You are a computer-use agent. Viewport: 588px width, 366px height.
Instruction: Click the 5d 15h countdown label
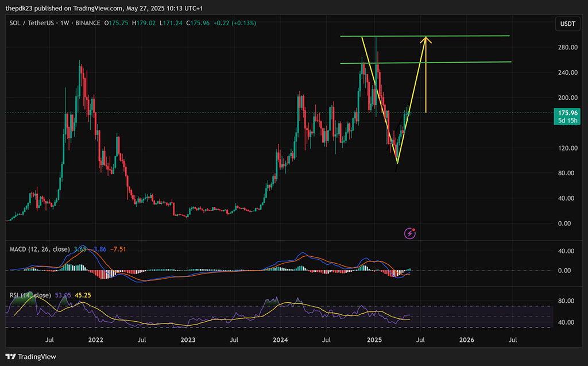click(567, 121)
